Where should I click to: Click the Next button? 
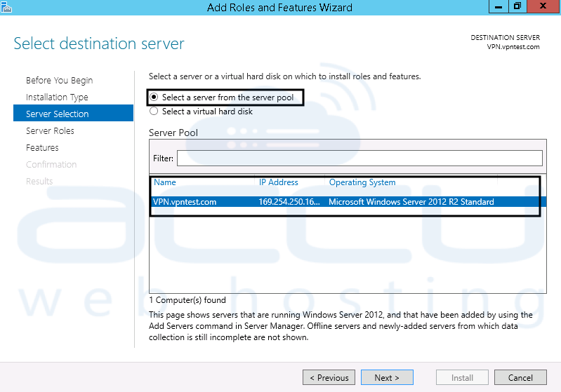(387, 378)
